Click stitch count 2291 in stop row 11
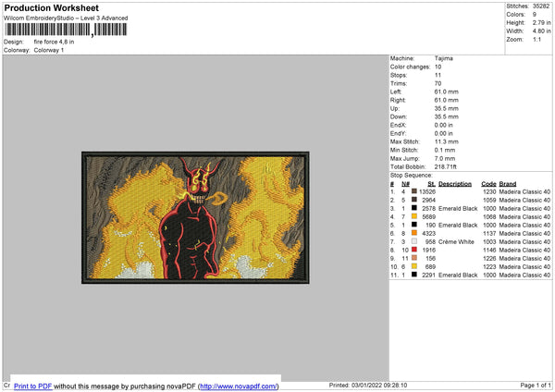The width and height of the screenshot is (555, 392). click(x=428, y=275)
